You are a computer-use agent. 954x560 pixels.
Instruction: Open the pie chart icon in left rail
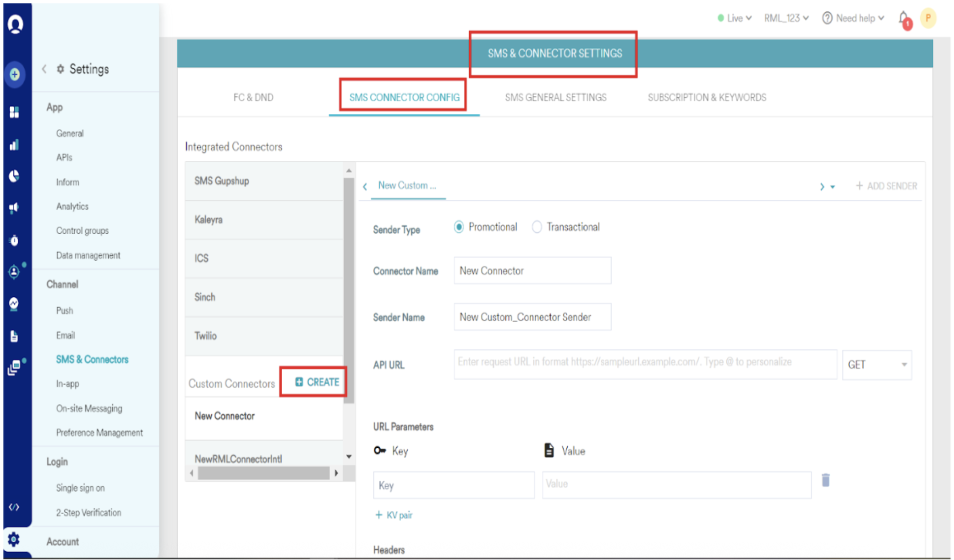[x=14, y=176]
